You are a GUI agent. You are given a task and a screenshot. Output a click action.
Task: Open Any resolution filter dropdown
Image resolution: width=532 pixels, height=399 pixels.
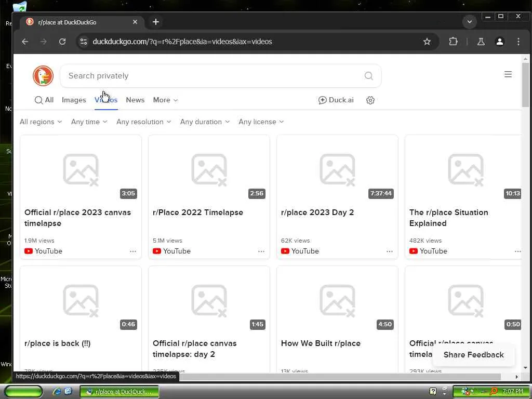(x=143, y=122)
